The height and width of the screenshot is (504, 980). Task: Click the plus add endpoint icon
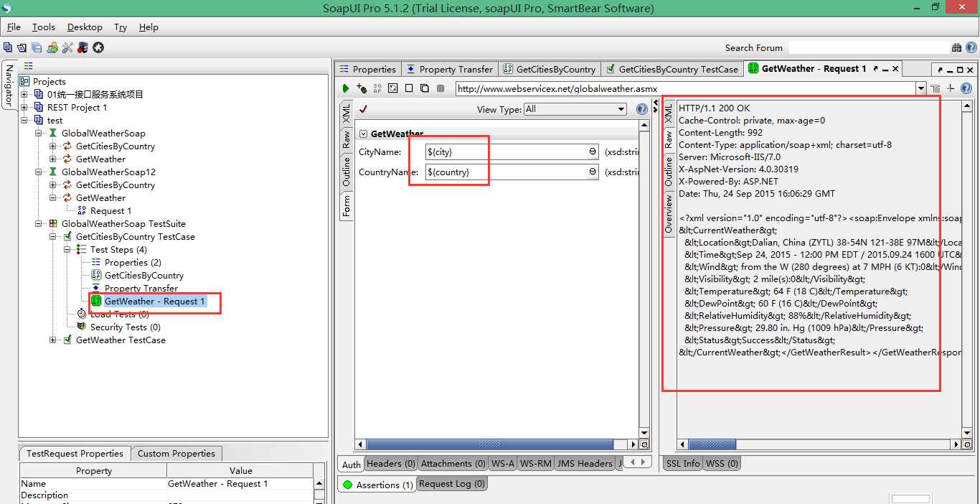pyautogui.click(x=951, y=88)
